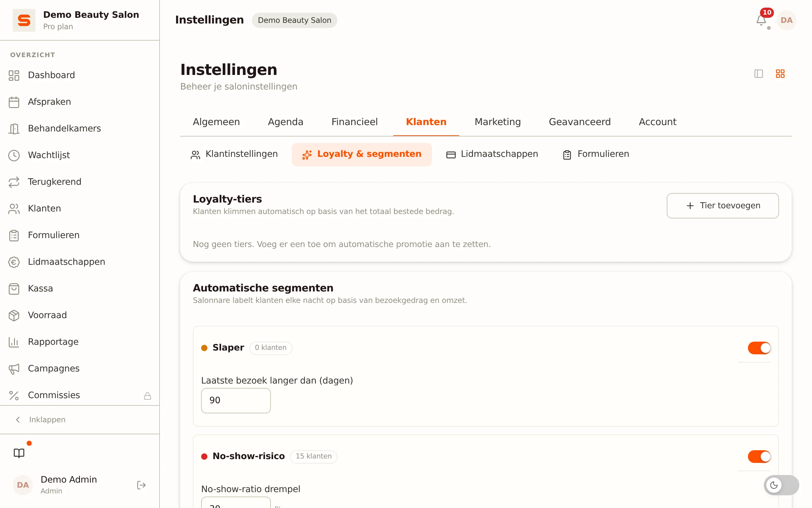Click the Demo Beauty Salon header chip
The image size is (812, 508).
(294, 20)
